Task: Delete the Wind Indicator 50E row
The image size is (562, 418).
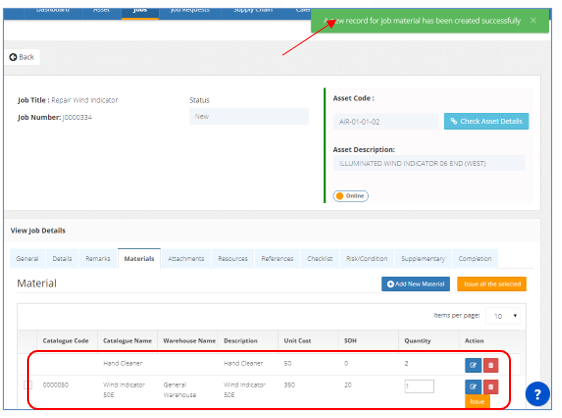Action: point(491,387)
